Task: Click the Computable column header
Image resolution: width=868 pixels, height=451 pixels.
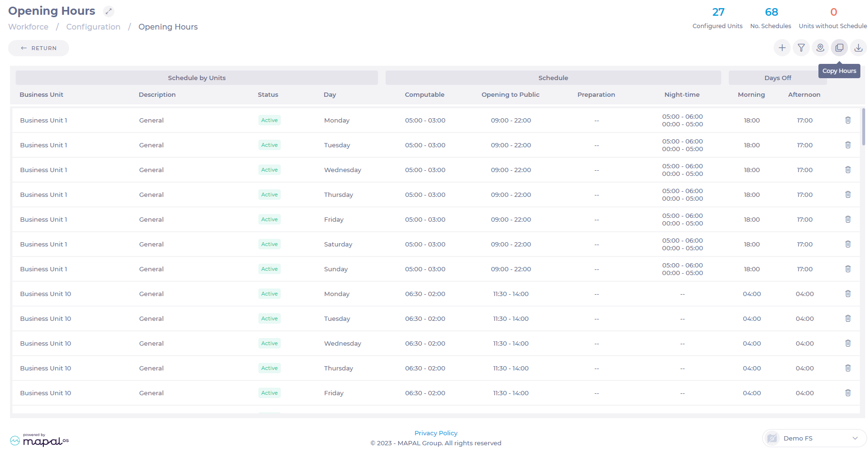Action: coord(425,94)
